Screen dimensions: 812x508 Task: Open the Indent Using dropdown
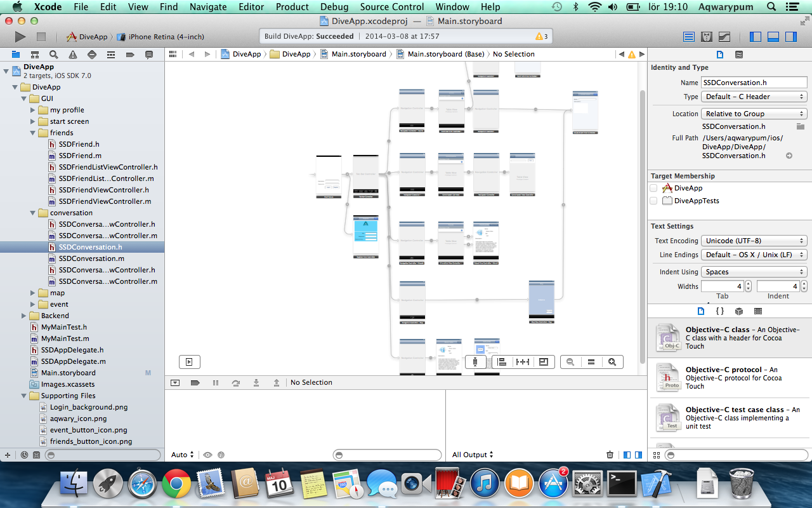[x=754, y=272]
